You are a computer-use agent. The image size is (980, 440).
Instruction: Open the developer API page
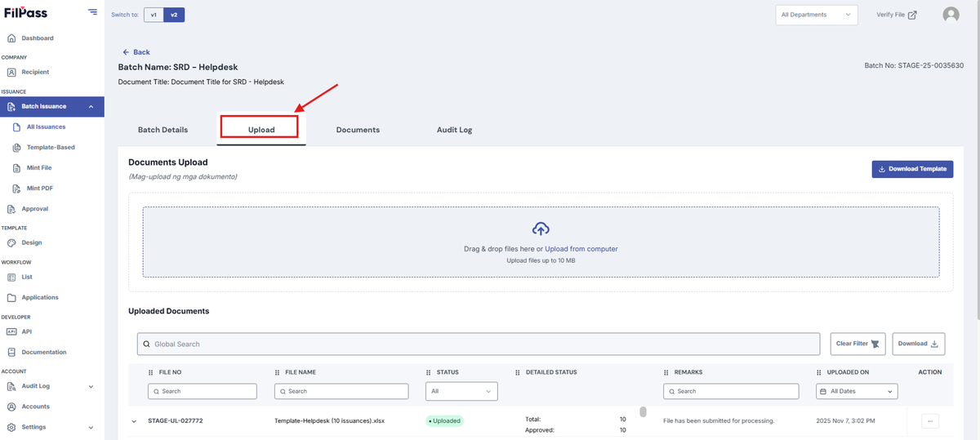(27, 331)
